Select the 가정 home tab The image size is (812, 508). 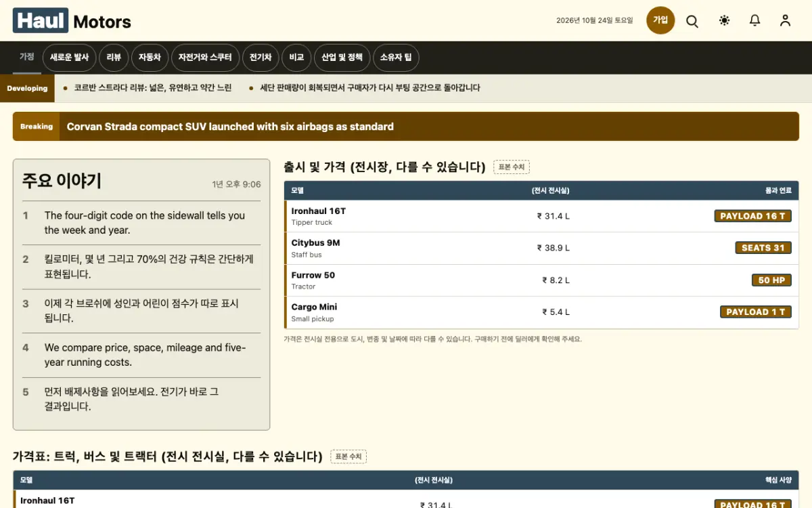click(x=27, y=57)
